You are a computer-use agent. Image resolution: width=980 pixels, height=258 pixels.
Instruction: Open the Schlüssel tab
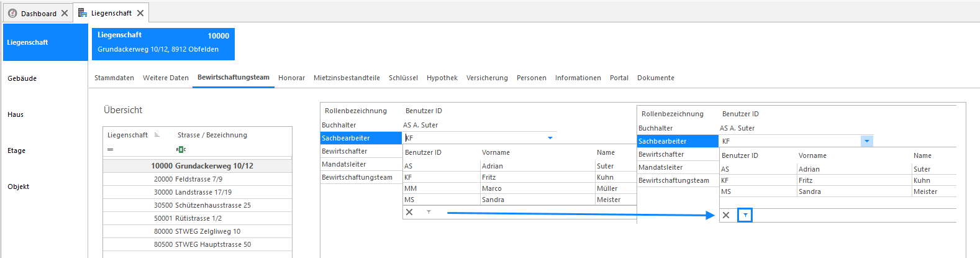click(403, 78)
